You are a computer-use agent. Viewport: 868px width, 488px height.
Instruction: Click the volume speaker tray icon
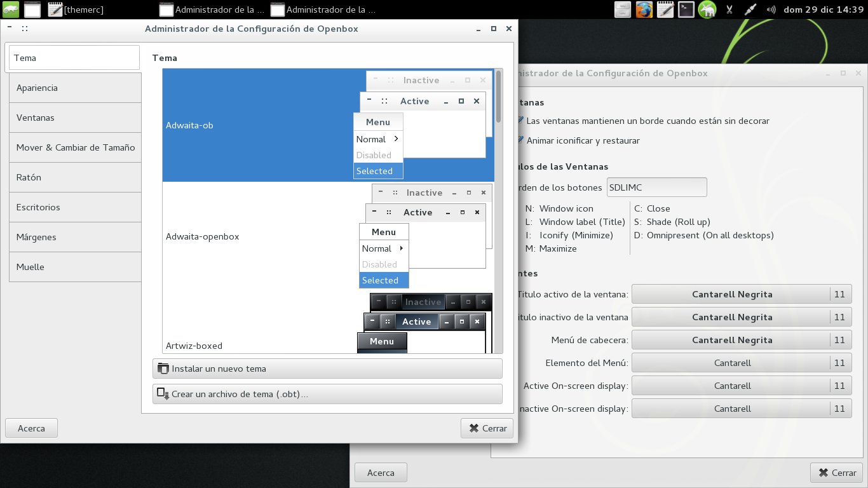click(771, 10)
